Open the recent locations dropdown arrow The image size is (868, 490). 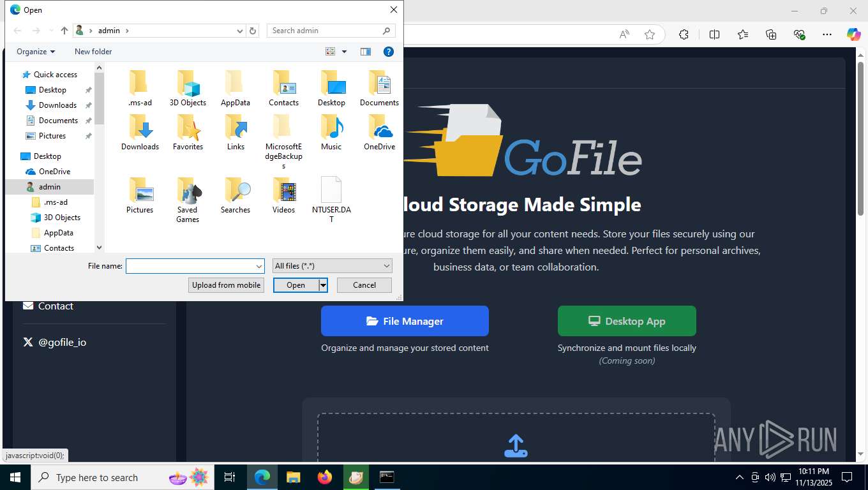tap(50, 31)
